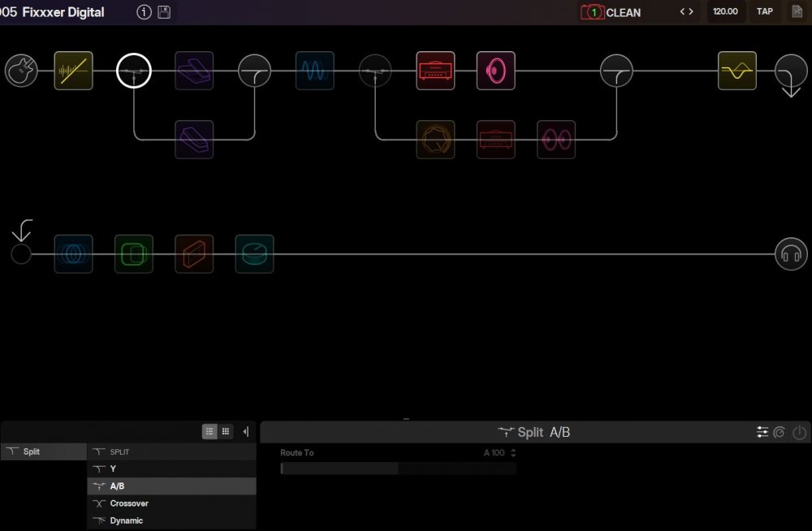Click the second split node before the amp
This screenshot has height=531, width=812.
click(375, 71)
